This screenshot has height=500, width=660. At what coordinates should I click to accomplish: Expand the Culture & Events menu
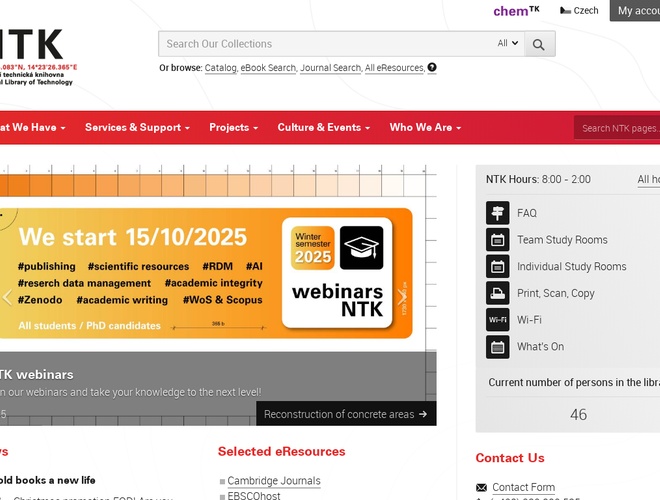point(323,128)
